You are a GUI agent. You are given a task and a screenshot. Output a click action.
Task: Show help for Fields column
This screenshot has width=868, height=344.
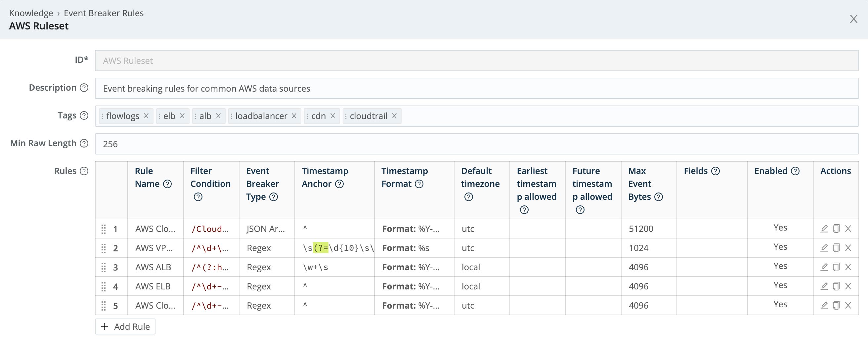point(716,171)
